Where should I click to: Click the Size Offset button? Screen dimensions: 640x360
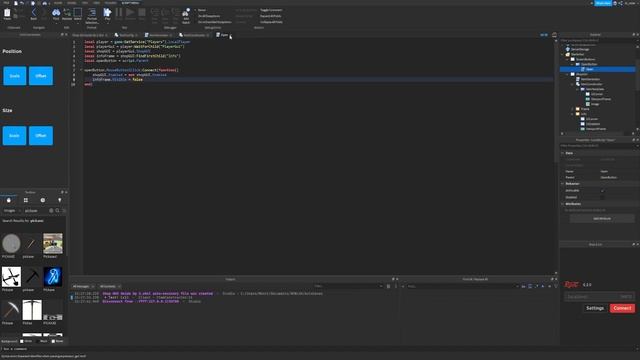pyautogui.click(x=41, y=136)
